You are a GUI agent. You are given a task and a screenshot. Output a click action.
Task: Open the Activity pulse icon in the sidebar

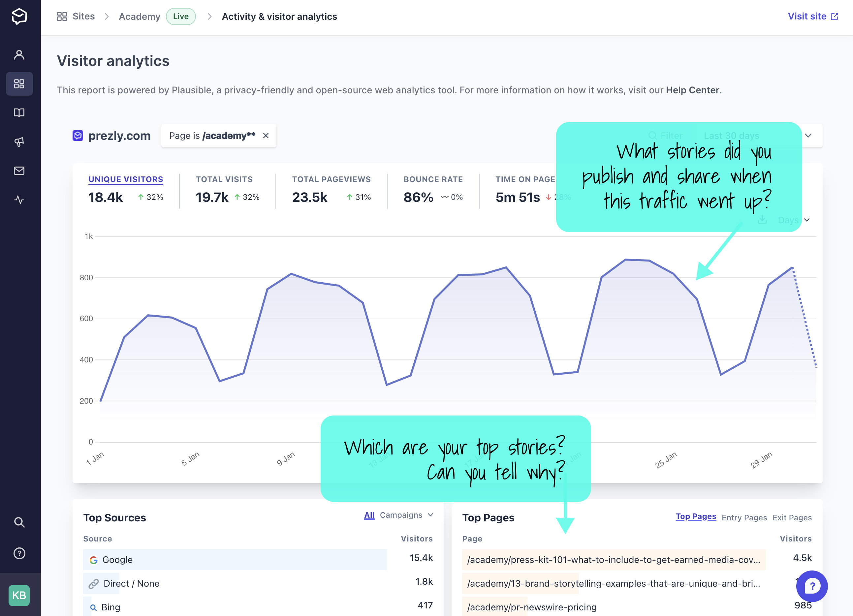point(19,200)
